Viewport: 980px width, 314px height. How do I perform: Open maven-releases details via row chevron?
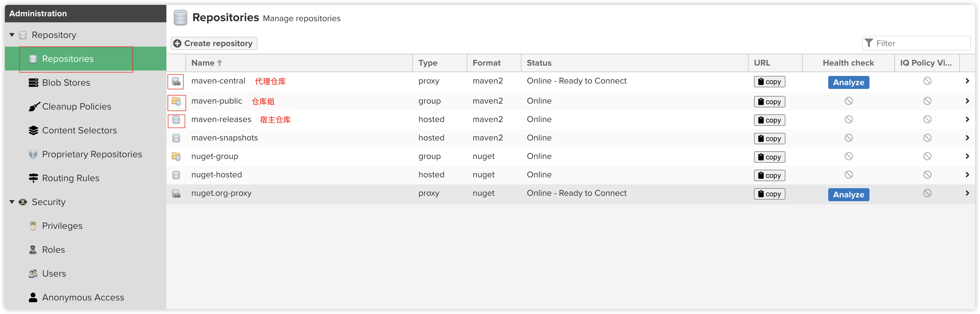coord(968,120)
